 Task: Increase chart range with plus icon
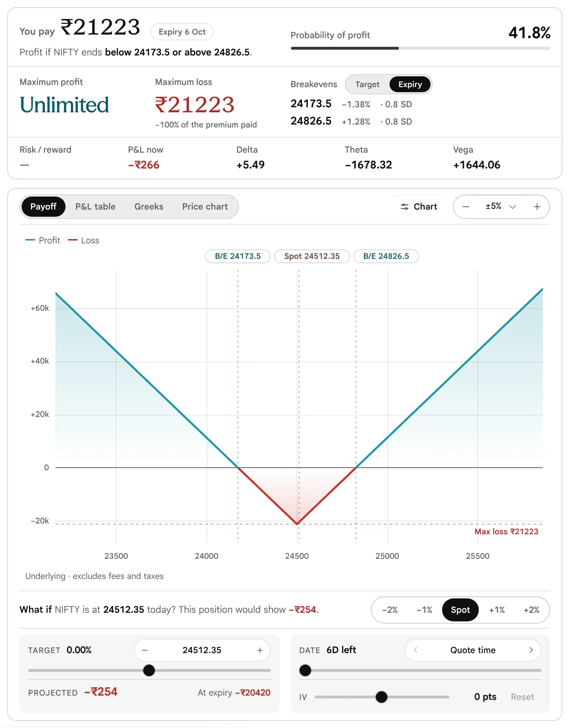click(x=537, y=207)
